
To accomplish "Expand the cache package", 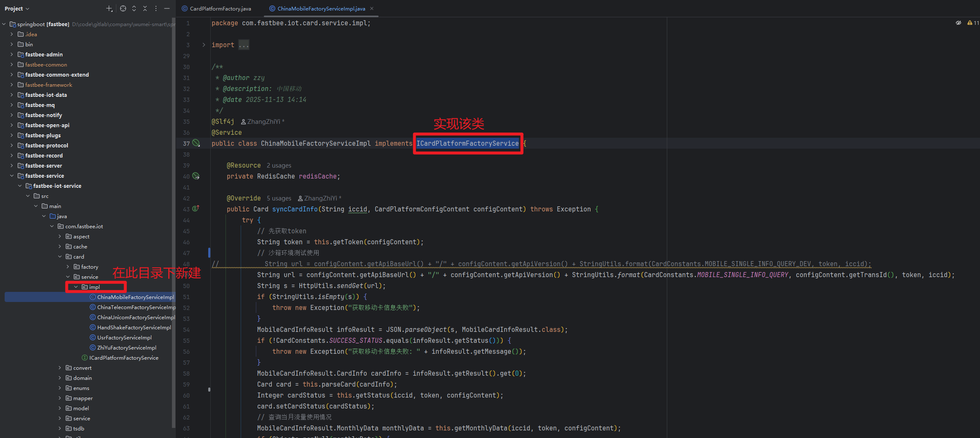I will point(60,246).
